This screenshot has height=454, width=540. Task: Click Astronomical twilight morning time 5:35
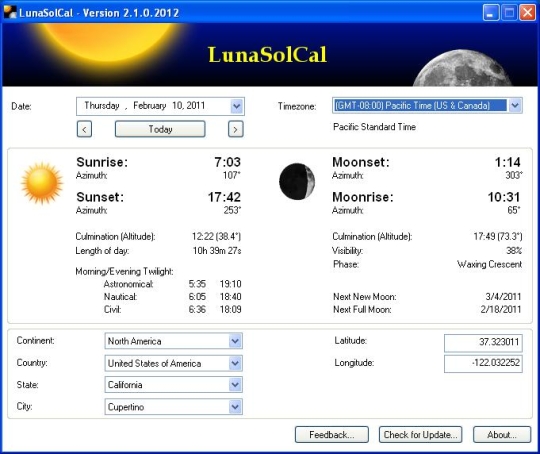197,284
